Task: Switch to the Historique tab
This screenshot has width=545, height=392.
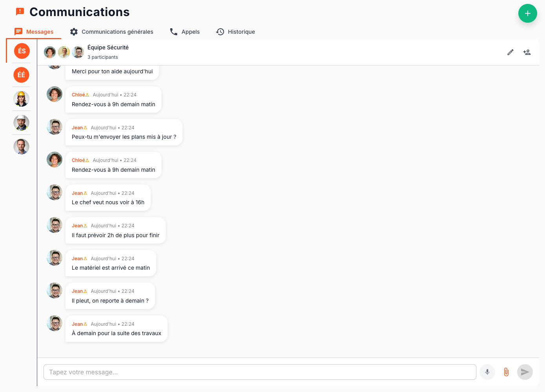Action: click(236, 32)
